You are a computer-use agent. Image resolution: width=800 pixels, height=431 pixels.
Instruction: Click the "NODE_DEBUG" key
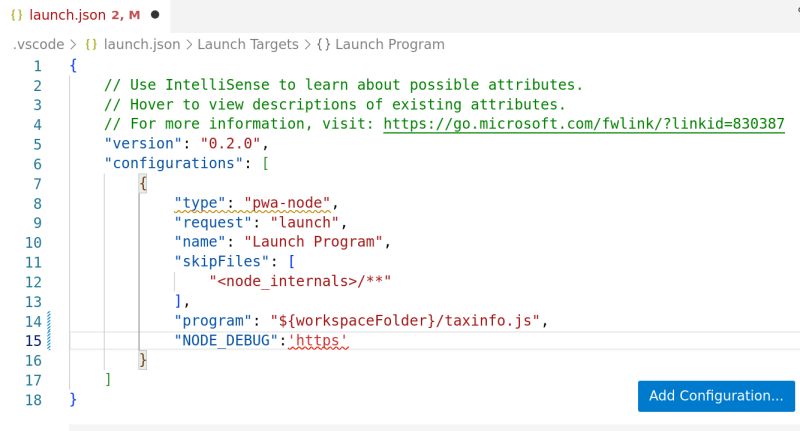[227, 340]
